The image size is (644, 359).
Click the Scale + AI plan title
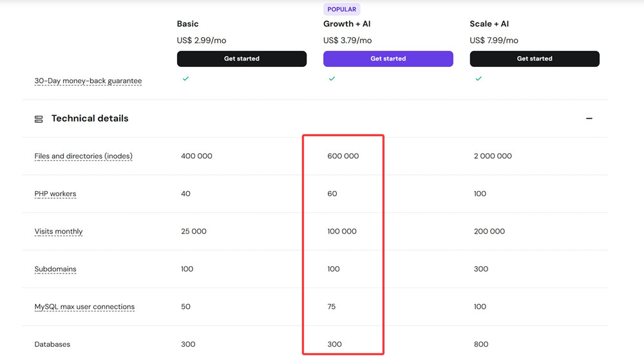point(489,24)
